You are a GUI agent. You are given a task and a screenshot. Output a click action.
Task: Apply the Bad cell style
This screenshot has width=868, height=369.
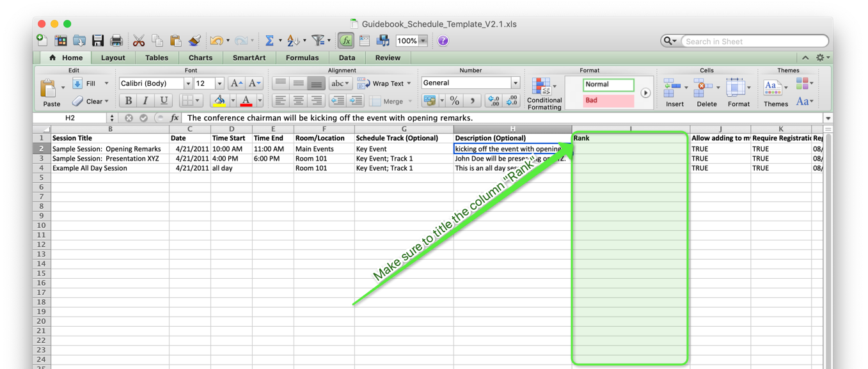click(608, 100)
